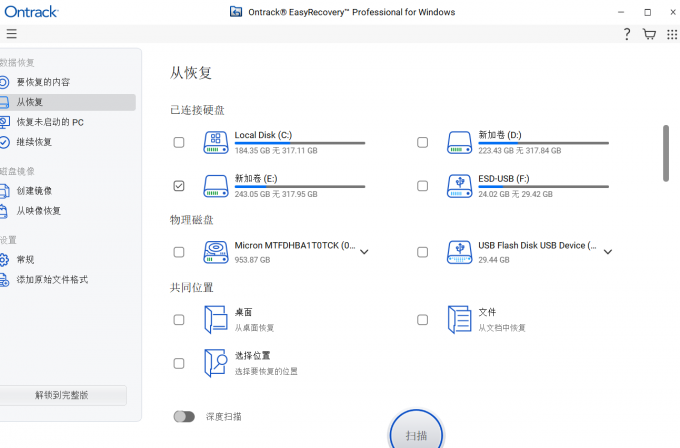Click the 从桌面恢复 description text
This screenshot has height=448, width=680.
(254, 328)
